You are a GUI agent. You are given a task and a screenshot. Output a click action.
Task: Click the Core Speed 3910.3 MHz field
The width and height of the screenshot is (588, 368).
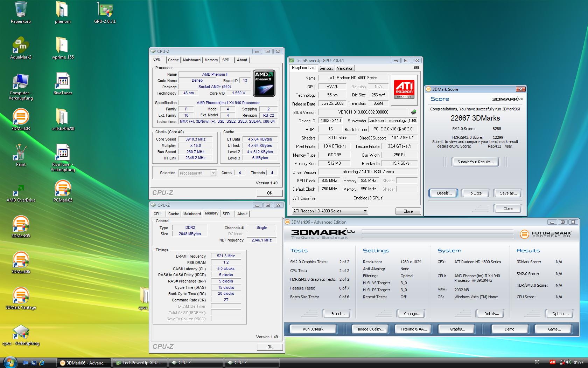196,139
